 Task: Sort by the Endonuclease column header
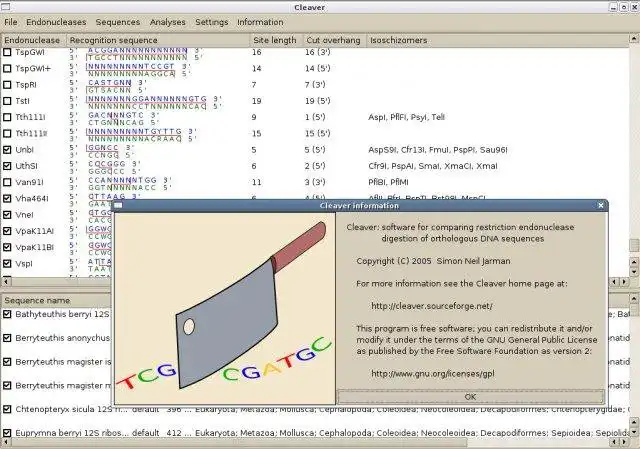33,40
